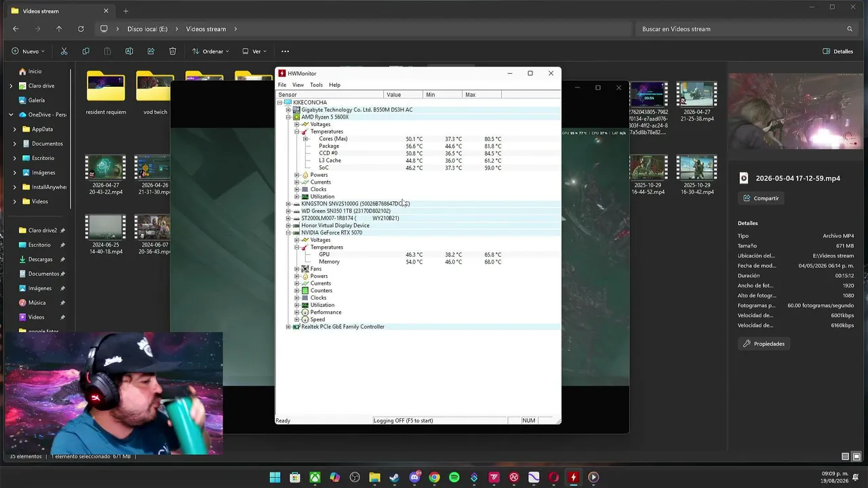Expand the Realtek PCIe GbE Family Controller node
The width and height of the screenshot is (868, 488).
(x=288, y=327)
